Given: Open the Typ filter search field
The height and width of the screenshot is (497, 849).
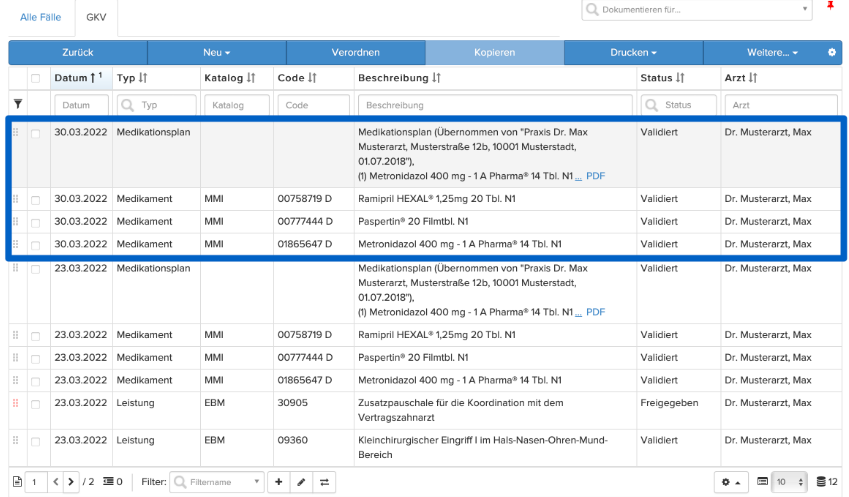Looking at the screenshot, I should tap(156, 105).
